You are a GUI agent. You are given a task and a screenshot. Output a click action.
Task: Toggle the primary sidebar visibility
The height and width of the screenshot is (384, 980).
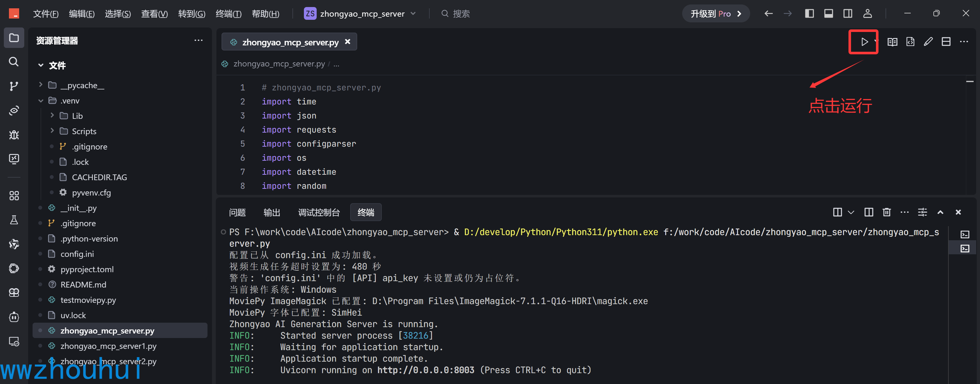[809, 14]
